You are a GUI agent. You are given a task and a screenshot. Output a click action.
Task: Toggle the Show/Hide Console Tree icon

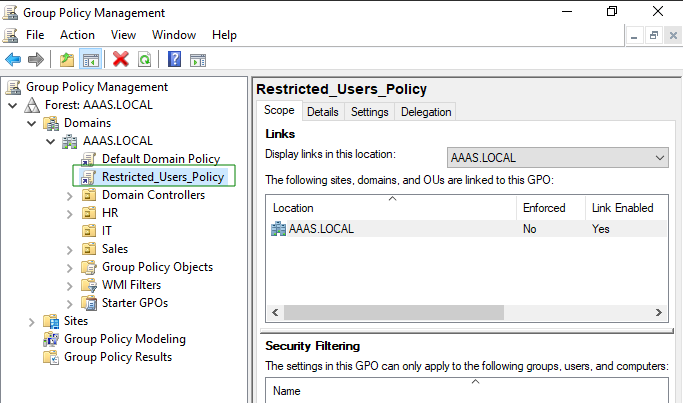click(x=91, y=59)
